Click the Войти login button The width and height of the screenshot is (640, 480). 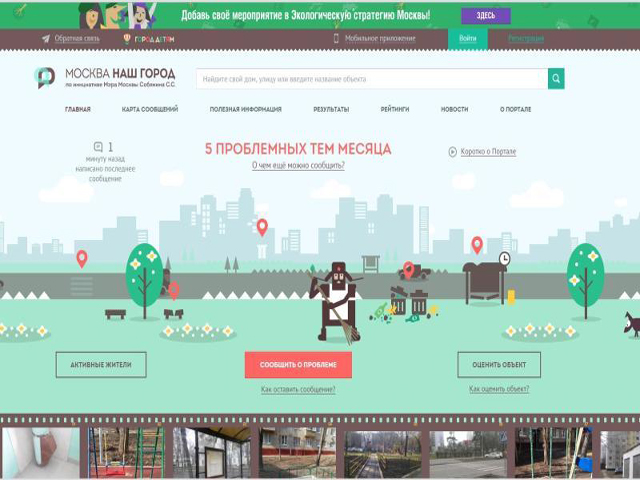tap(467, 39)
